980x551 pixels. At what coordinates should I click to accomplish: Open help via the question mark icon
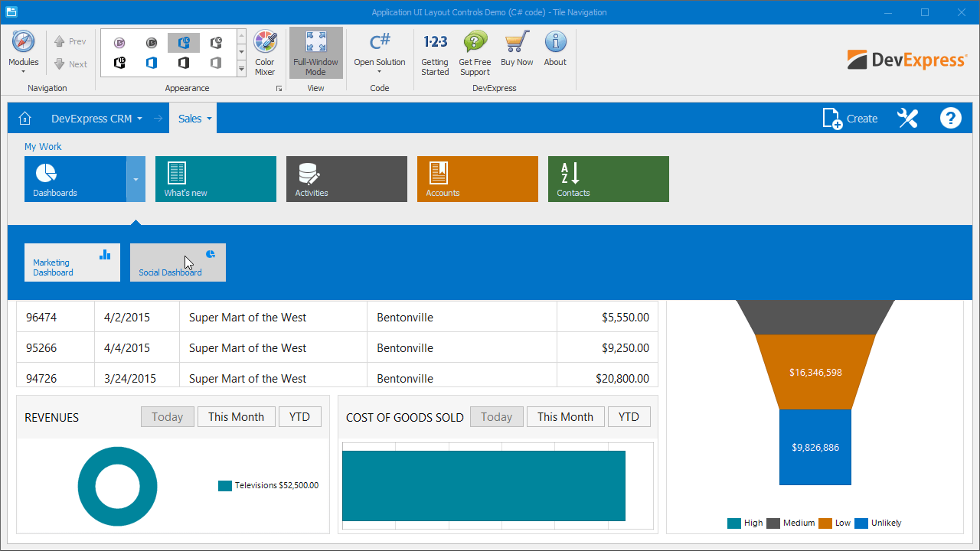point(951,118)
